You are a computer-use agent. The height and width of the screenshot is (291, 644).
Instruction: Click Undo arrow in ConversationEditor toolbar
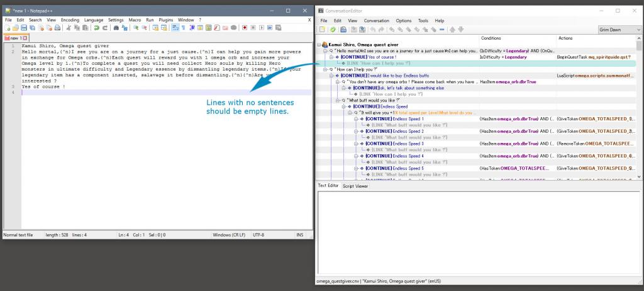coord(373,29)
